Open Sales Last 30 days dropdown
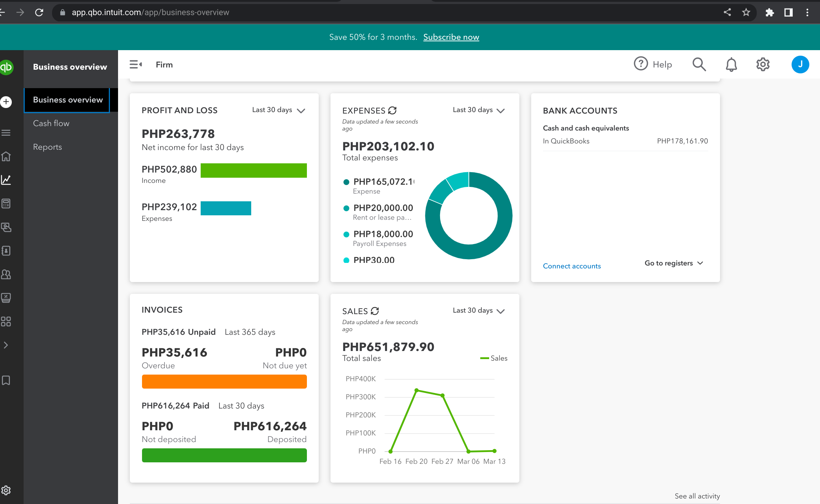The image size is (820, 504). (x=479, y=310)
